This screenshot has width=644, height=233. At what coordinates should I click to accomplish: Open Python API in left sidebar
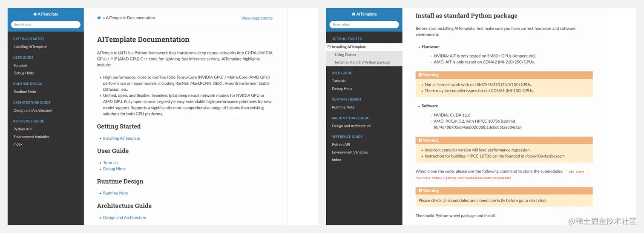pos(23,129)
